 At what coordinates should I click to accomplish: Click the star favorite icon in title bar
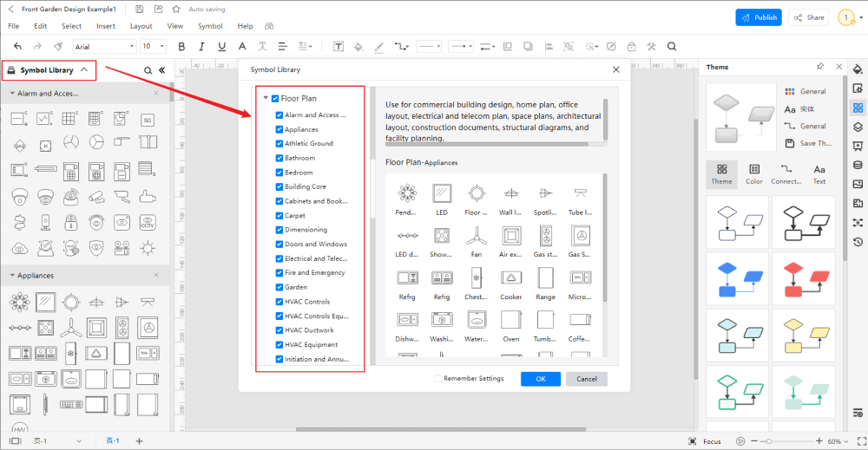[x=177, y=9]
